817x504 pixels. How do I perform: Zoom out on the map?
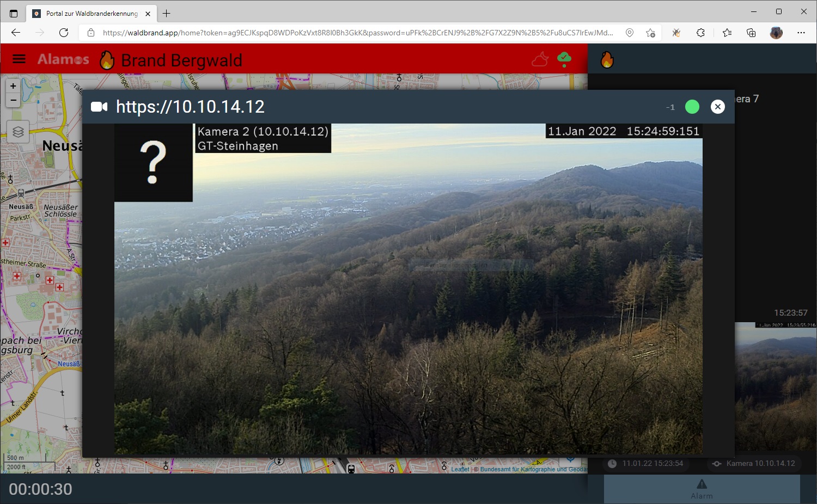pos(13,100)
